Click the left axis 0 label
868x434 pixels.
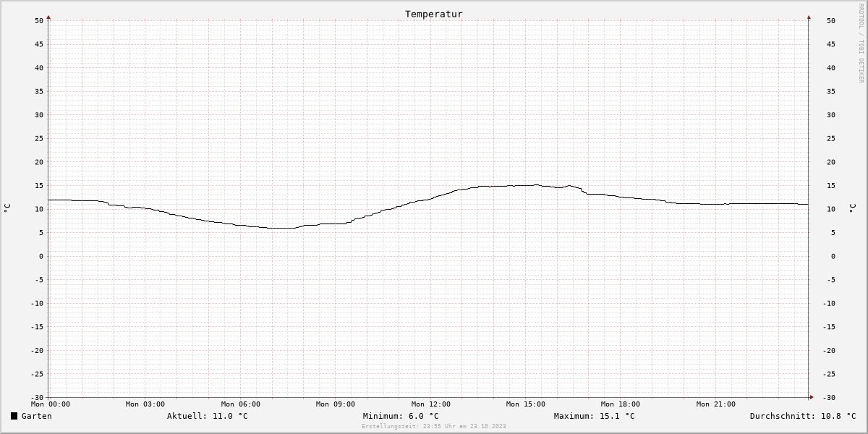[x=42, y=256]
